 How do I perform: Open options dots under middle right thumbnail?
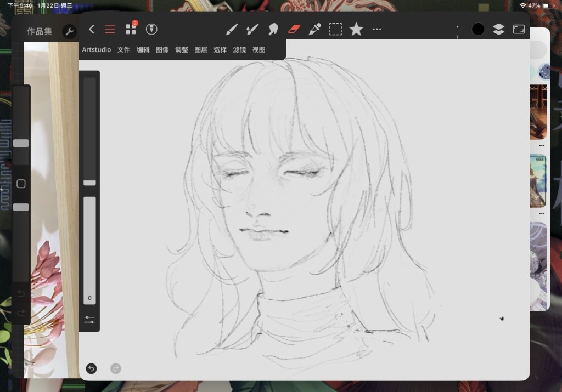coord(542,214)
